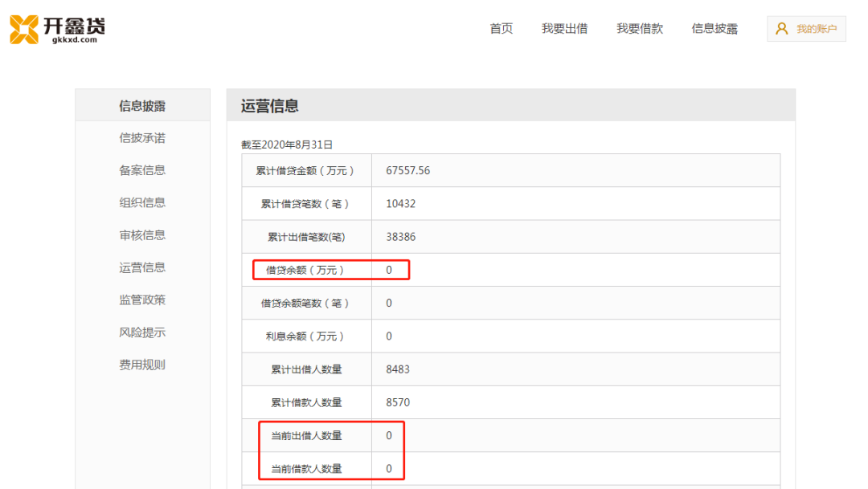Click 审核信息 in the left menu
This screenshot has height=489, width=868.
(142, 235)
